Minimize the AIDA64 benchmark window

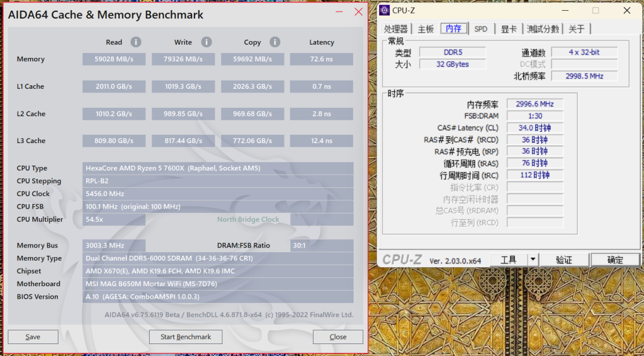[x=339, y=11]
